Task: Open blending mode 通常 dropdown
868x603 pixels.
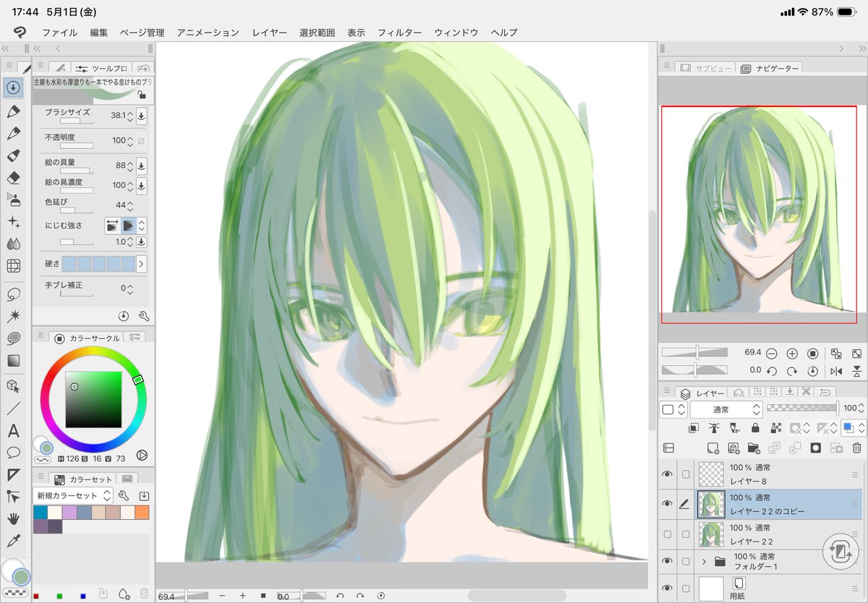Action: pyautogui.click(x=726, y=409)
